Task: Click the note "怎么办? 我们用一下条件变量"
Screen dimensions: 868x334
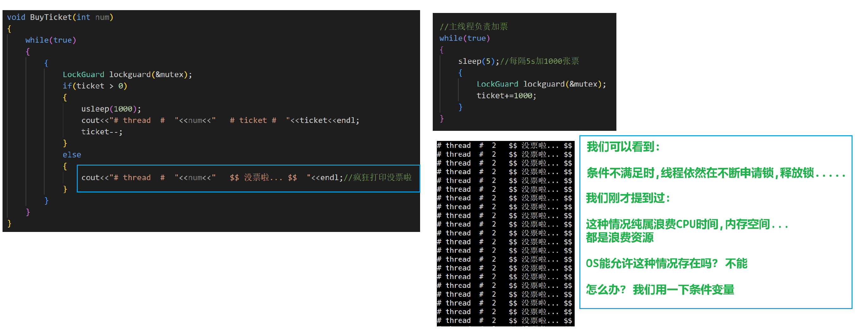Action: tap(660, 289)
